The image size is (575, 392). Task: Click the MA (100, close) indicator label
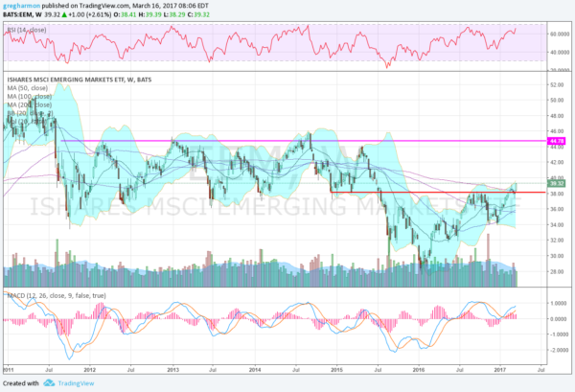click(x=30, y=97)
